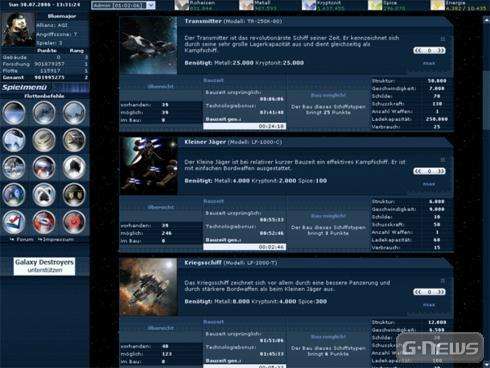
Task: Click the white icon with black X-shaped face
Action: click(x=44, y=195)
